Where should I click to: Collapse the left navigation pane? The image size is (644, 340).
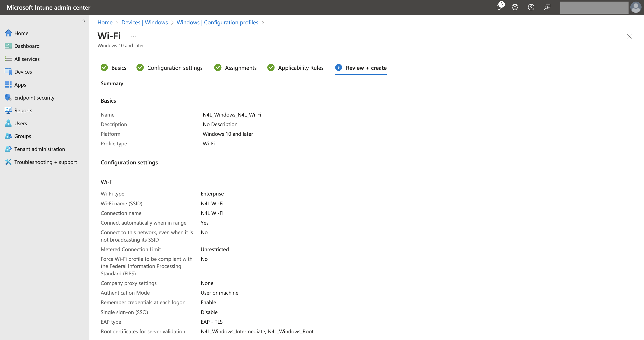pyautogui.click(x=84, y=21)
